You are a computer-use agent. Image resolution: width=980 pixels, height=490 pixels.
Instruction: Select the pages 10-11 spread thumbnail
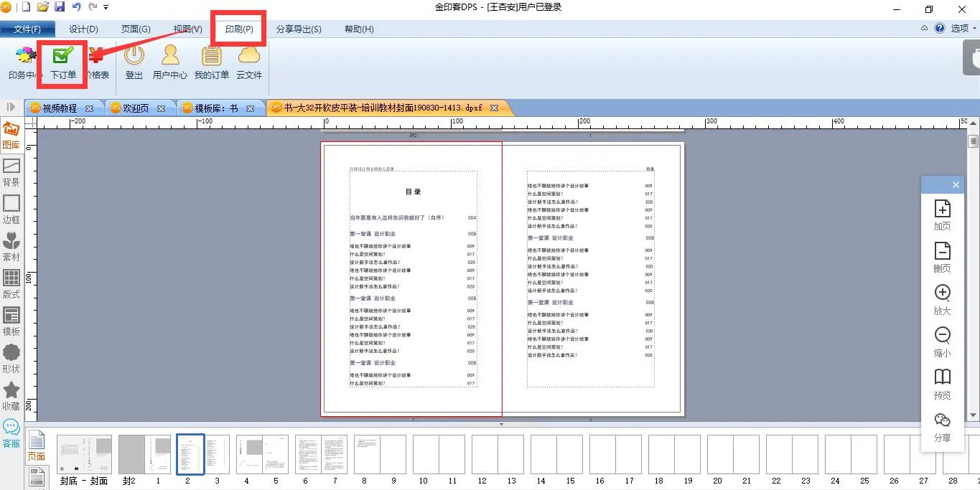(x=439, y=454)
